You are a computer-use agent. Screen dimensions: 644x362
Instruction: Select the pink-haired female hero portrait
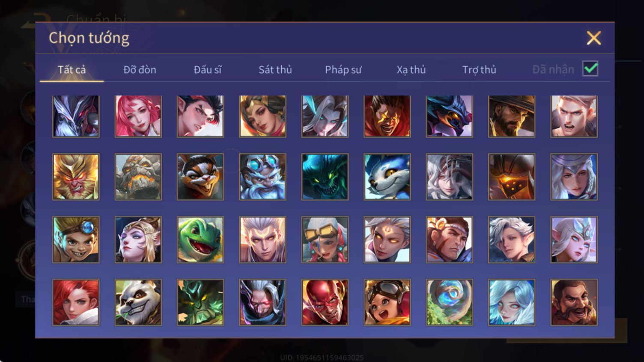[x=138, y=116]
